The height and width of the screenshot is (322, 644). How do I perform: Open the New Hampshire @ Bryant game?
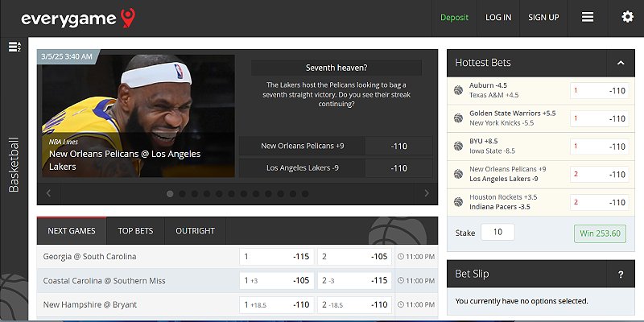click(90, 305)
